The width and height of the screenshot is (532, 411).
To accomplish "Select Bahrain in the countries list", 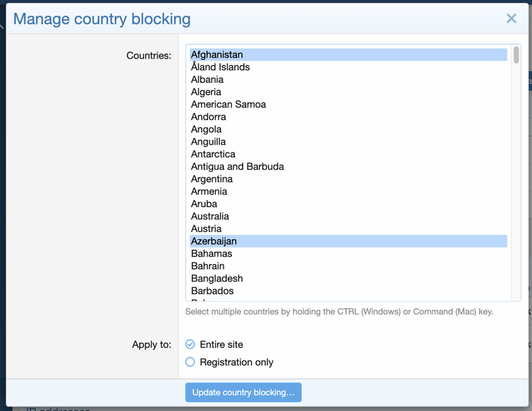I will coord(208,266).
